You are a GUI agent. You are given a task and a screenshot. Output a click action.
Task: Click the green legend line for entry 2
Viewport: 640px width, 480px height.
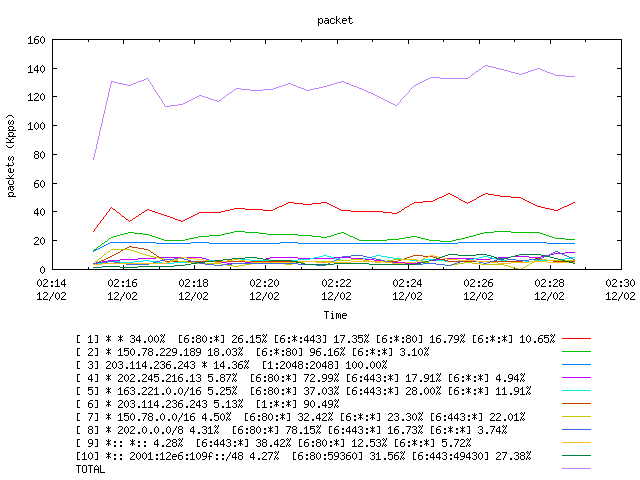576,351
